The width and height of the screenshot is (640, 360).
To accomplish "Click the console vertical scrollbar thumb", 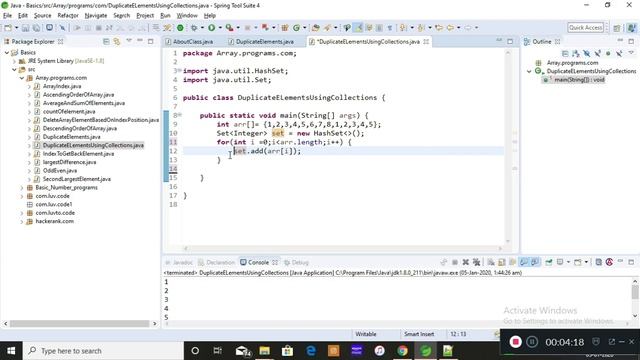I will tap(635, 292).
